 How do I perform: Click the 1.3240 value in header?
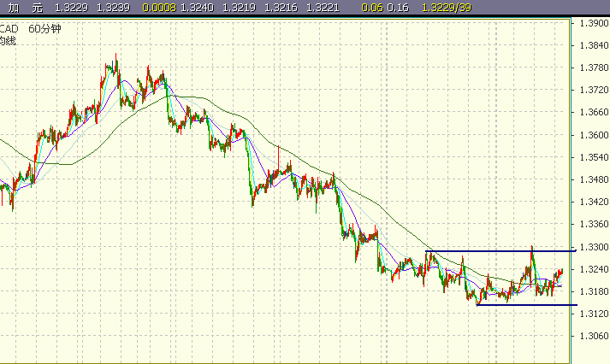click(198, 8)
